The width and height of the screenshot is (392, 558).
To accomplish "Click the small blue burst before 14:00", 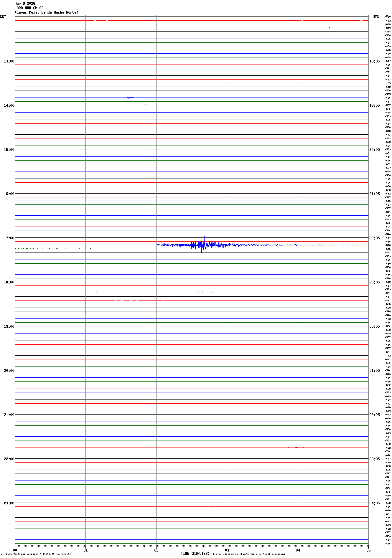I will coord(132,98).
